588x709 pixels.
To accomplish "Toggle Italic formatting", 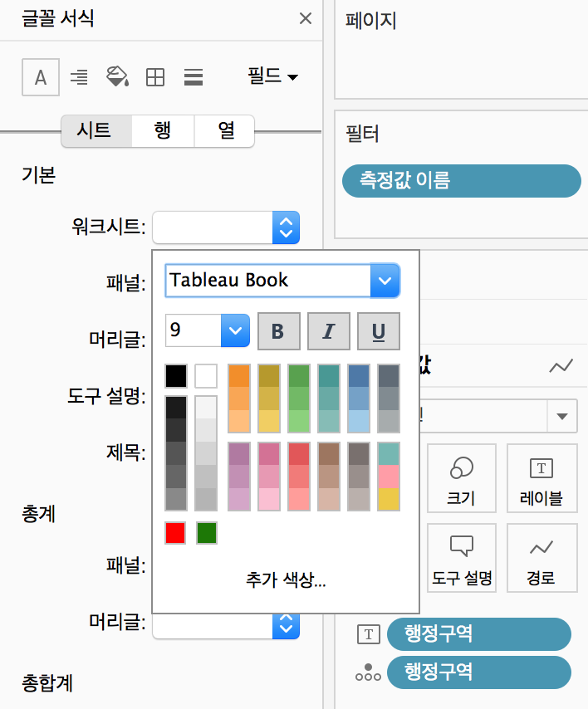I will [329, 331].
